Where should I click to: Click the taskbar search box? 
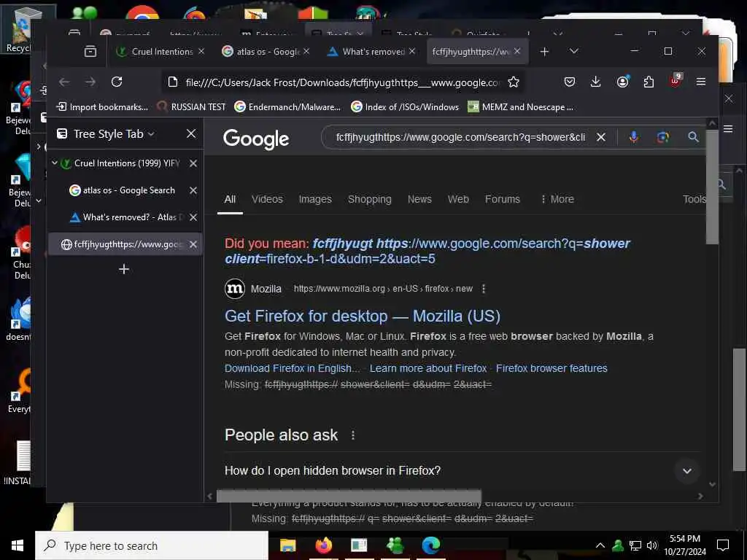pyautogui.click(x=152, y=545)
